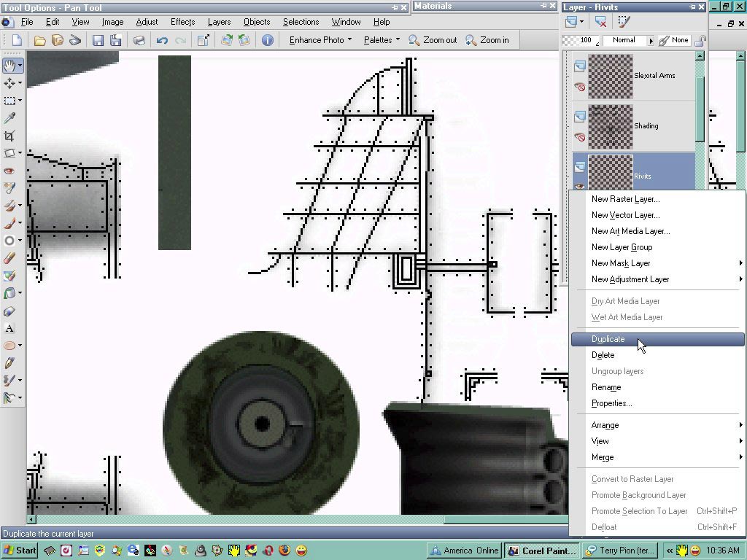The width and height of the screenshot is (747, 560).
Task: Select the Paint Brush tool
Action: [x=9, y=223]
